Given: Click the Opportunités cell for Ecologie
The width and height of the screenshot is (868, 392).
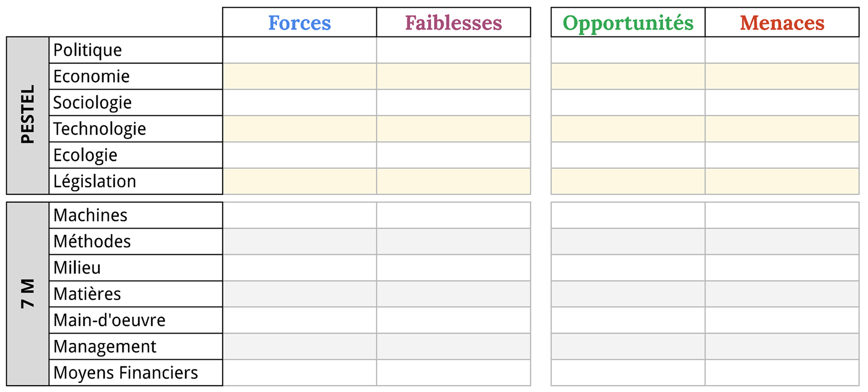Looking at the screenshot, I should [x=628, y=155].
